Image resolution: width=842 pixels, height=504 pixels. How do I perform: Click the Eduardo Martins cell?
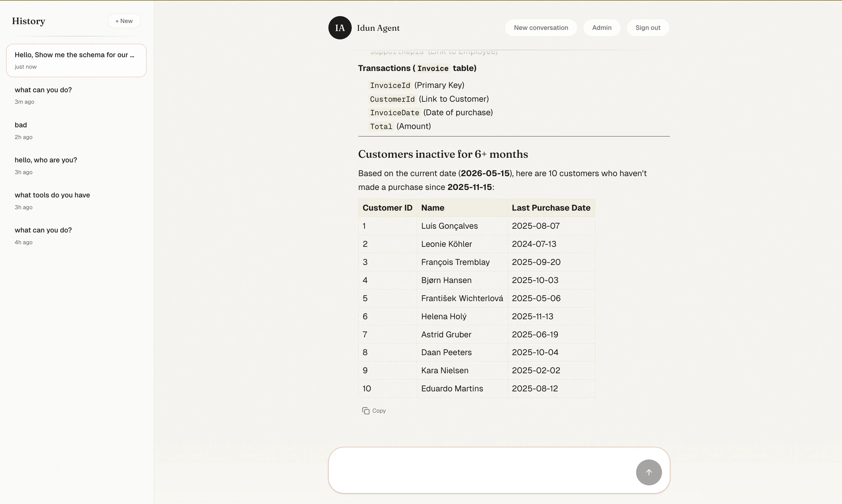pyautogui.click(x=462, y=388)
